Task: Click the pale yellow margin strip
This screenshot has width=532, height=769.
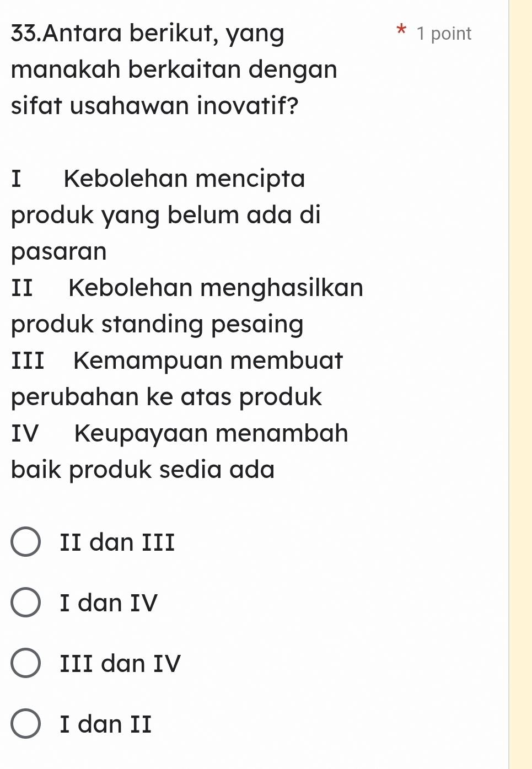Action: click(520, 386)
